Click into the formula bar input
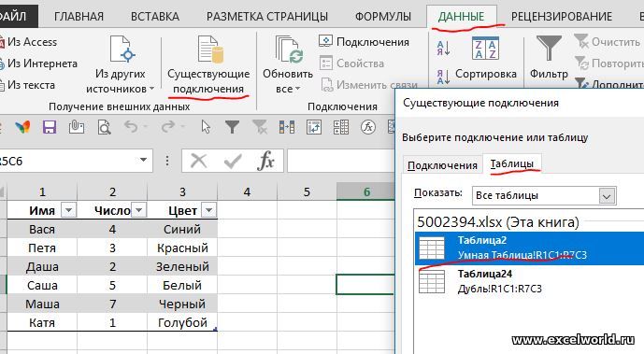 click(x=341, y=161)
